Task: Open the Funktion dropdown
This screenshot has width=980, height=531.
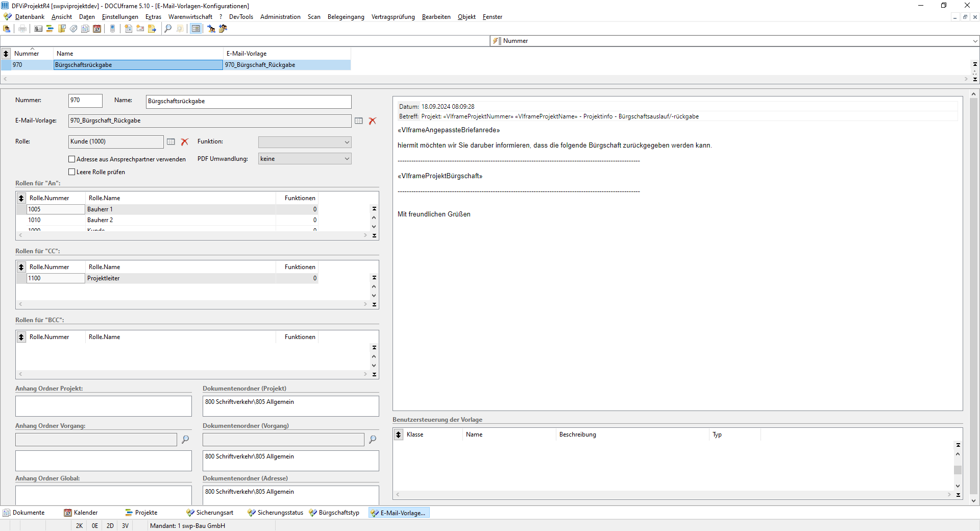Action: (305, 142)
